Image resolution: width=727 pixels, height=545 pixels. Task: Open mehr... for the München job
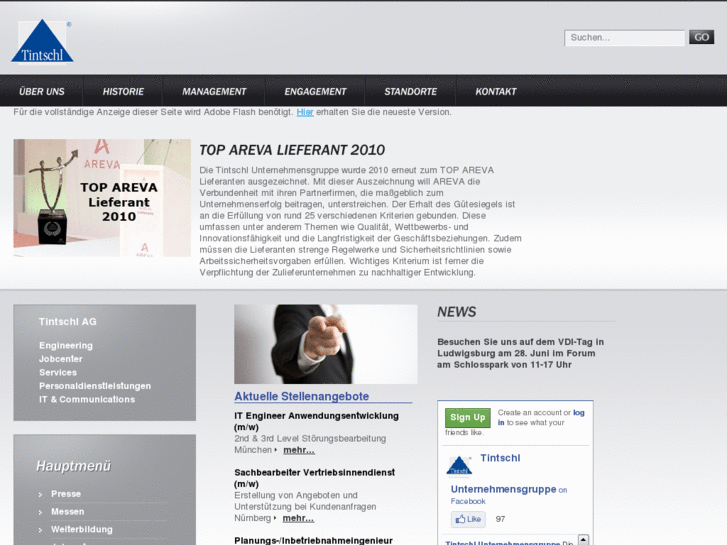pyautogui.click(x=299, y=450)
